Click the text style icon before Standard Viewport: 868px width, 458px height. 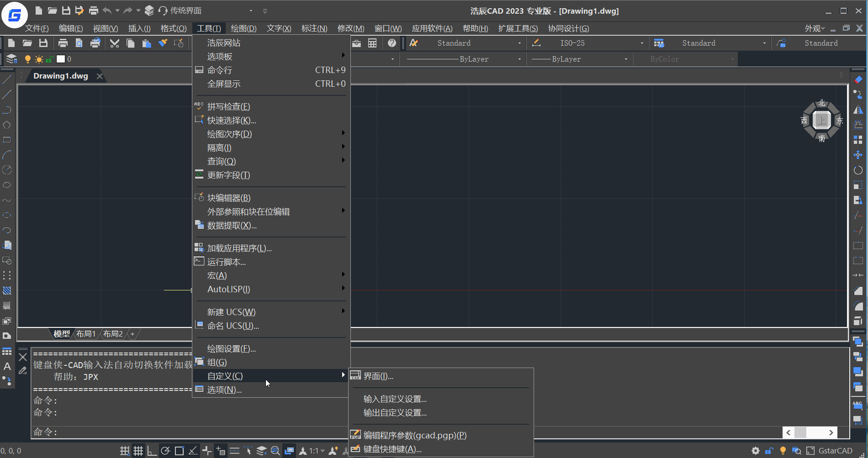coord(414,43)
